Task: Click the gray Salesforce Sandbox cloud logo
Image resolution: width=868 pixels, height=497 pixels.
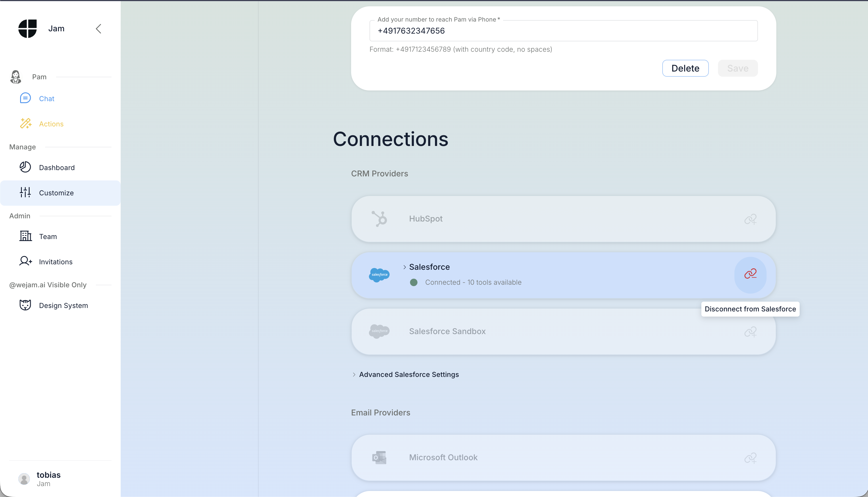Action: (x=379, y=332)
